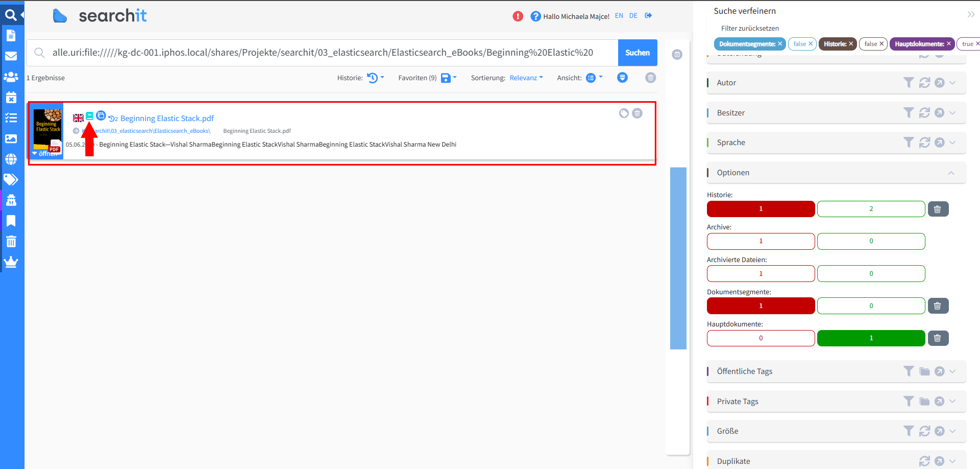Screen dimensions: 980x469
Task: Open the Sortierung Relevanz dropdown
Action: 526,78
